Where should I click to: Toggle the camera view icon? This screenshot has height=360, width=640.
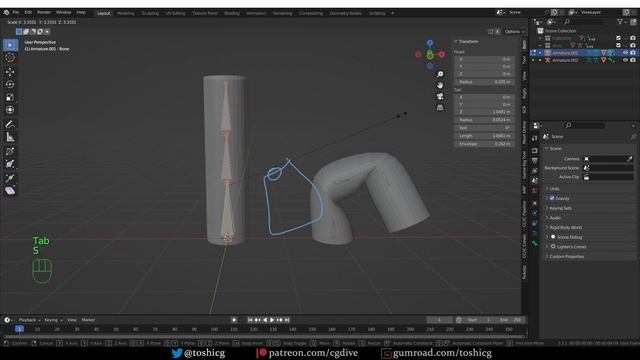point(440,96)
